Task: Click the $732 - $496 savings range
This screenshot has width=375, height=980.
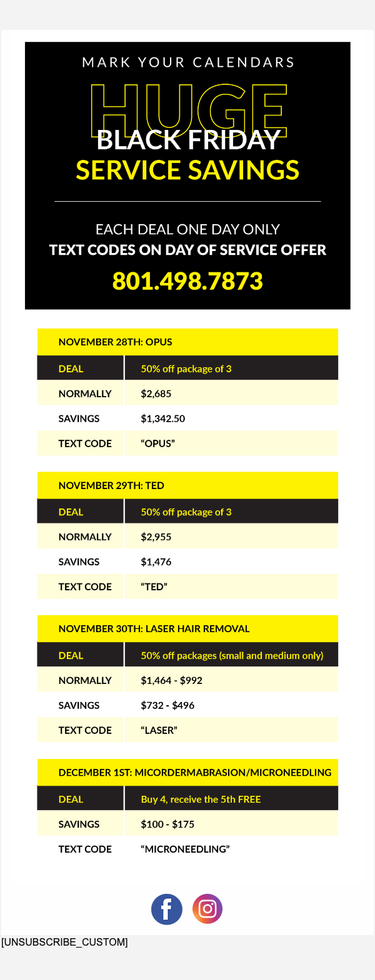Action: (167, 705)
